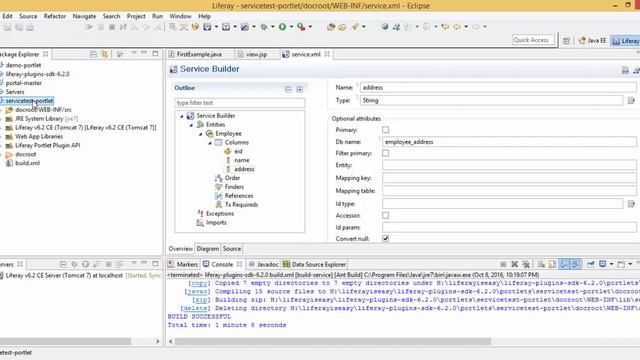
Task: Toggle the Accessor checkbox
Action: pyautogui.click(x=385, y=215)
